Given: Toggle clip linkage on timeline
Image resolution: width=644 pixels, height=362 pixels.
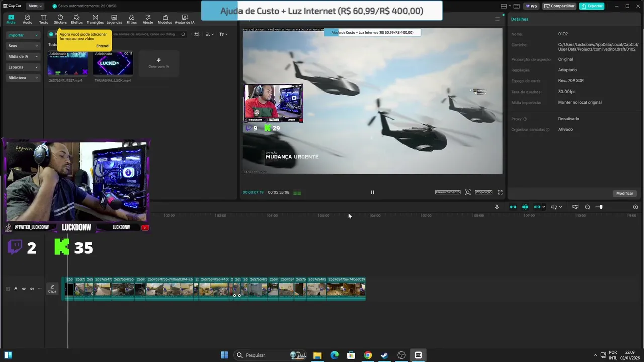Looking at the screenshot, I should tap(537, 207).
